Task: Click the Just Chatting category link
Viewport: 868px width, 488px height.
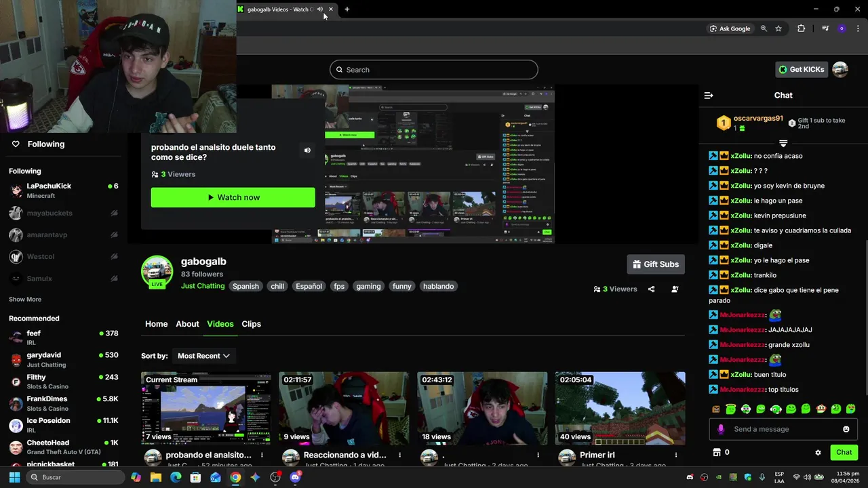Action: click(x=203, y=286)
